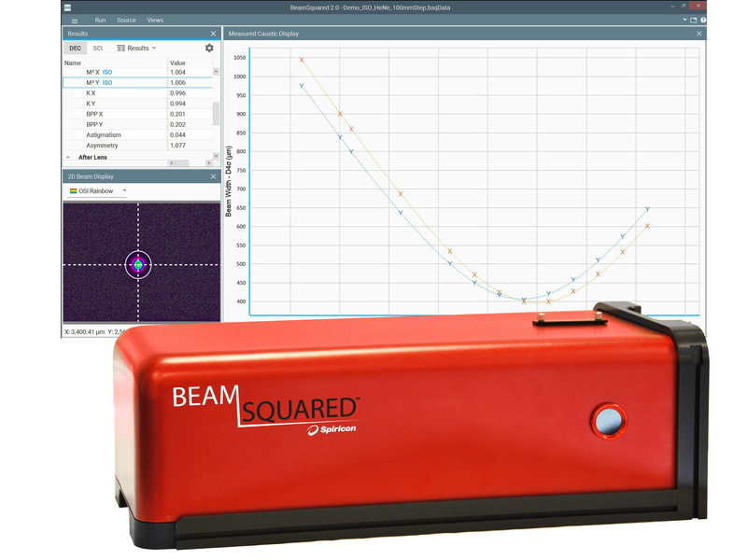
Task: Click the value 0.201
Action: click(177, 114)
